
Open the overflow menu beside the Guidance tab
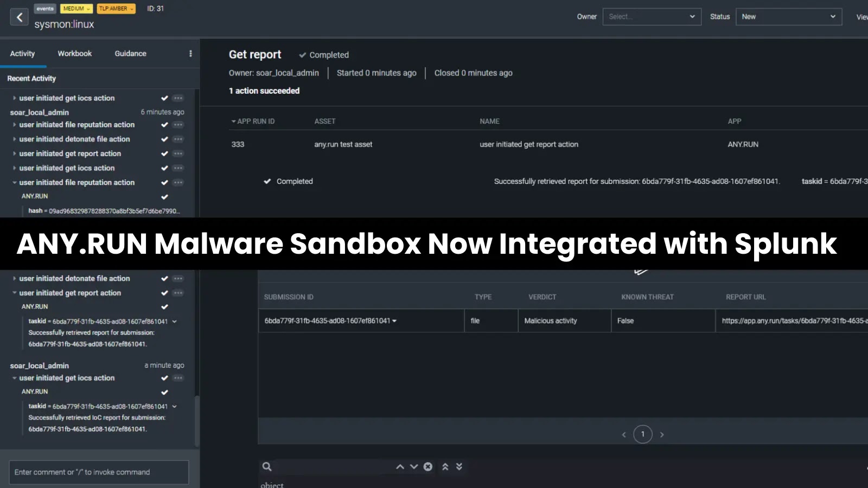[x=190, y=53]
